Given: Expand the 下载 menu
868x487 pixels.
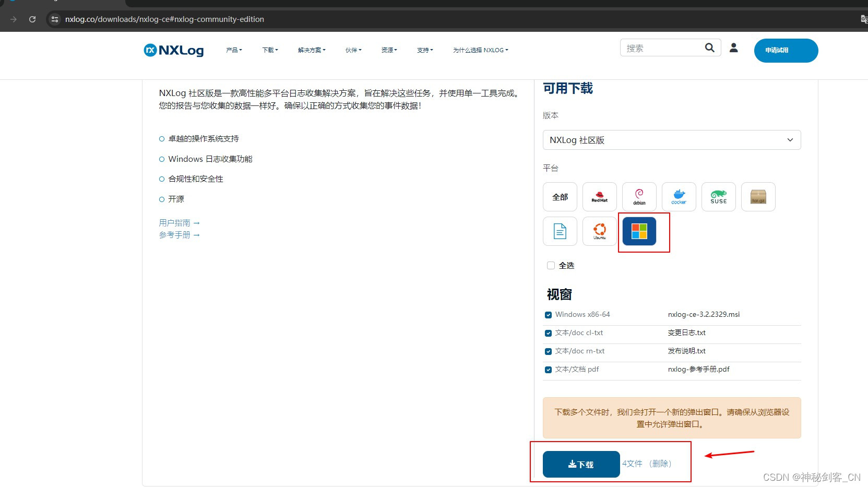Looking at the screenshot, I should 270,50.
